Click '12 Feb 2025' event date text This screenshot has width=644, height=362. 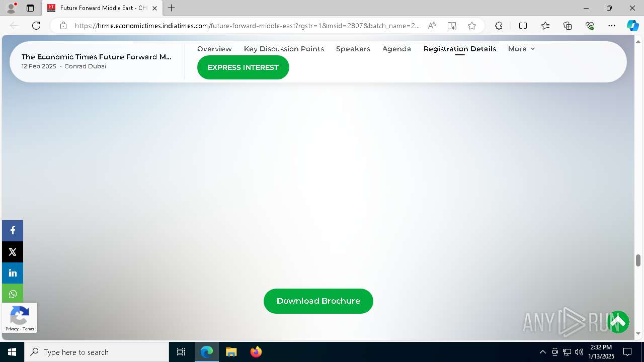(39, 66)
